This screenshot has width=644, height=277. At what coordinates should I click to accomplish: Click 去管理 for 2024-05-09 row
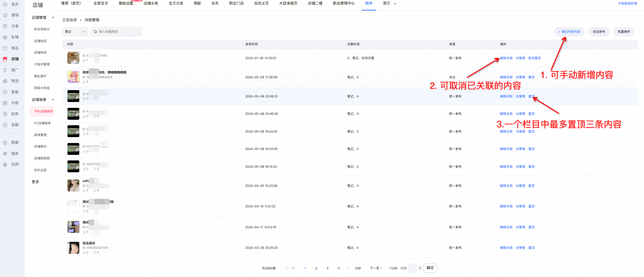pos(520,77)
